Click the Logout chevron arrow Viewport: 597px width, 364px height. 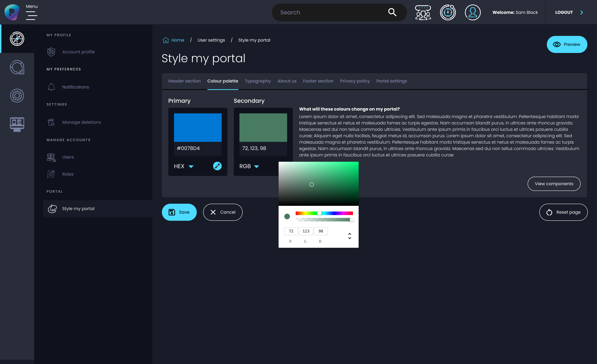click(582, 12)
